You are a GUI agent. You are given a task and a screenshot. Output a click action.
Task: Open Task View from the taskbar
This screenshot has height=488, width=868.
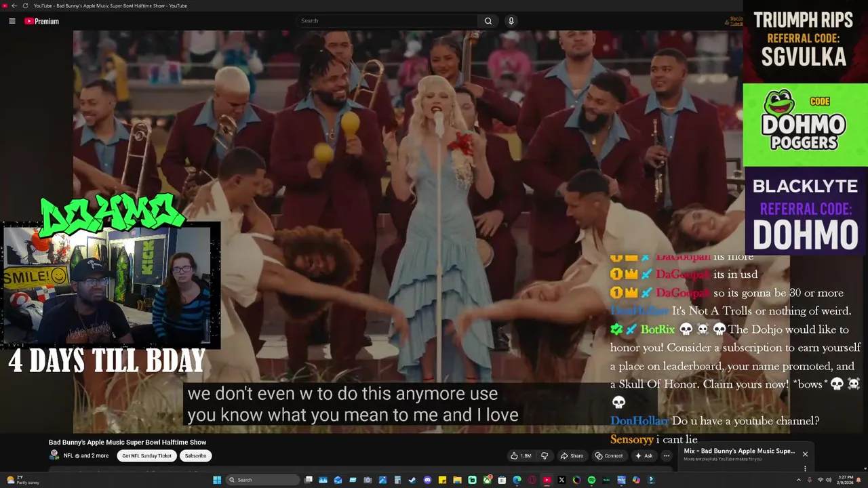[309, 480]
